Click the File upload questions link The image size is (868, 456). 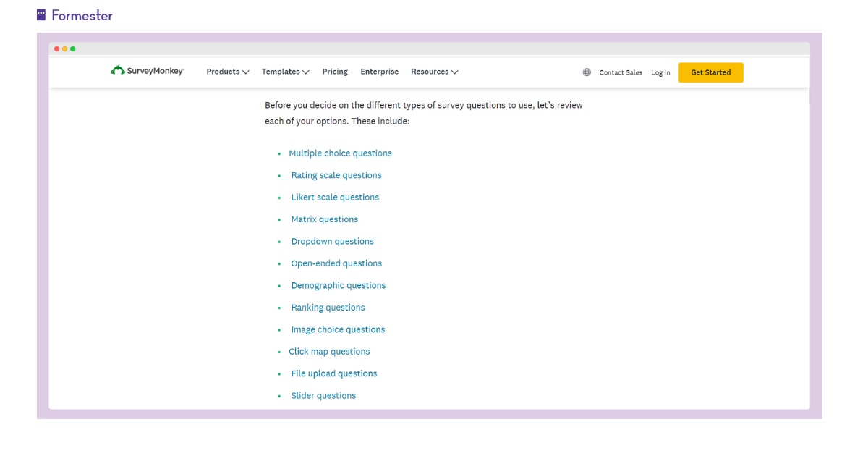(333, 373)
